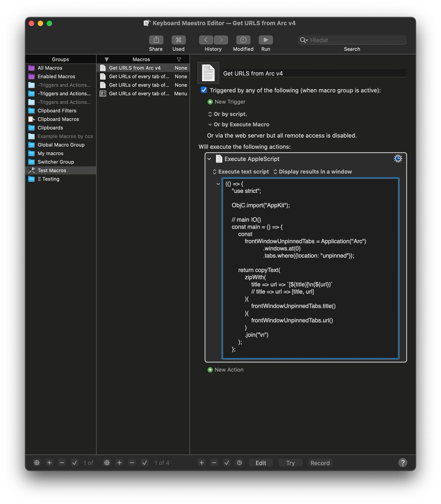
Task: Toggle the macro triggers enabled checkbox
Action: [204, 90]
